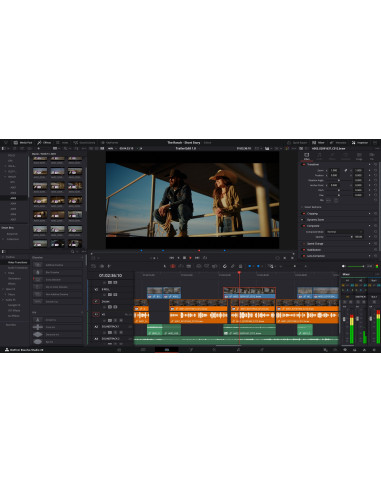Click the Overwrite Clip icon

207,266
